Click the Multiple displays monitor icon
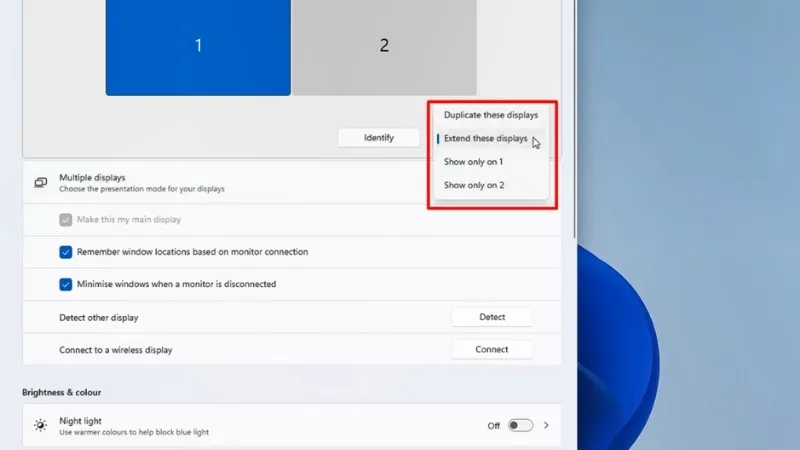 [x=41, y=183]
